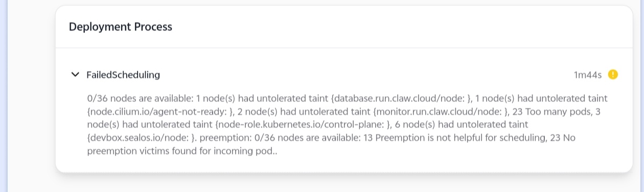Screen dimensions: 644x192
Task: Click the devbox.sealos.io/node taint text
Action: 142,138
